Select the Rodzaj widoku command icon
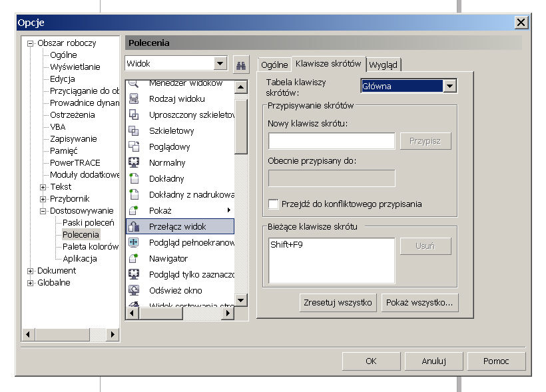Screen dimensions: 546x392 coord(133,99)
